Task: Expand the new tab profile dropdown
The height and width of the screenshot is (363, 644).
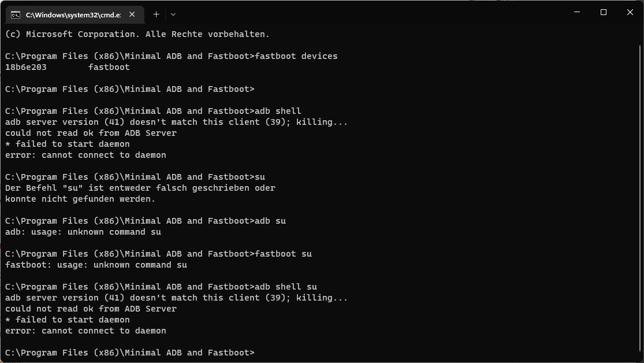Action: [173, 14]
